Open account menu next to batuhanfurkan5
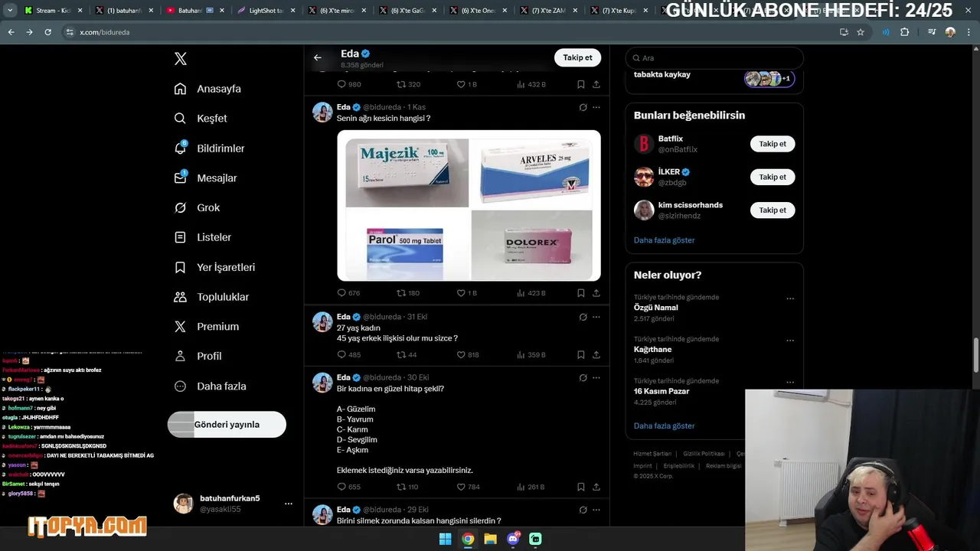This screenshot has height=551, width=980. coord(289,504)
